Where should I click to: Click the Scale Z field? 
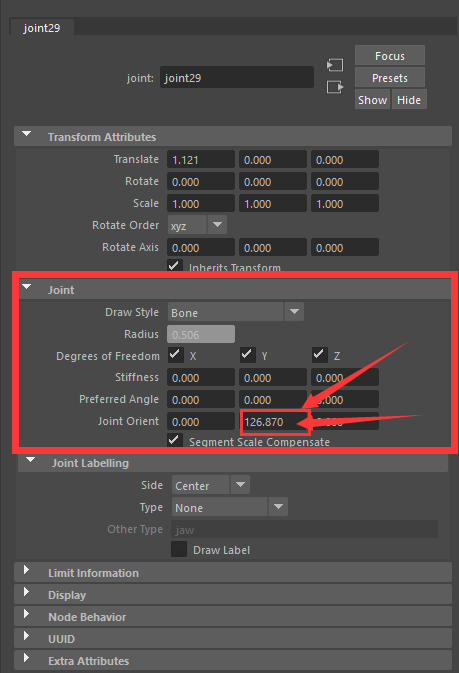[x=345, y=203]
